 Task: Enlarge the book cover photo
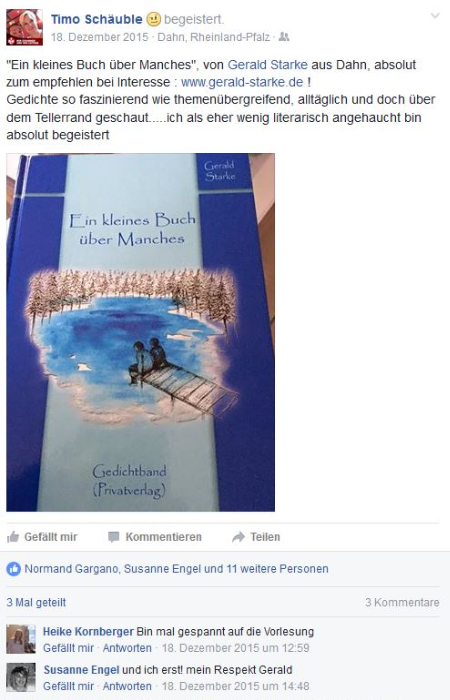click(141, 333)
